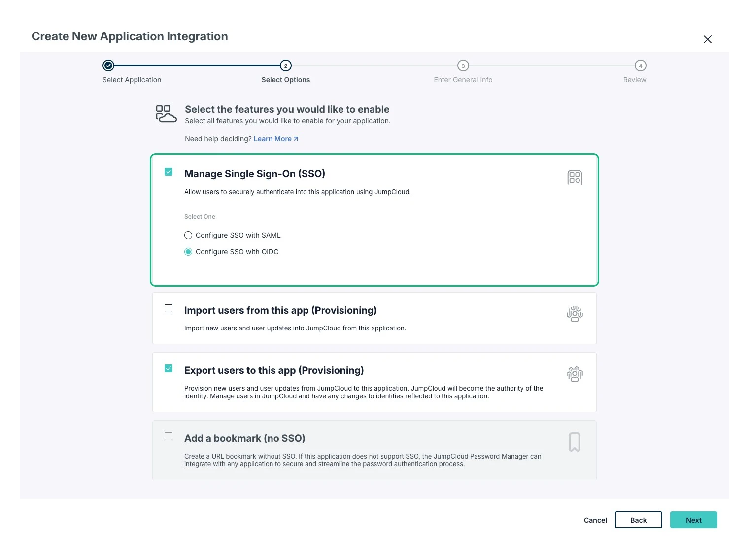
Task: Jump to step 3 Enter General Info
Action: click(463, 66)
